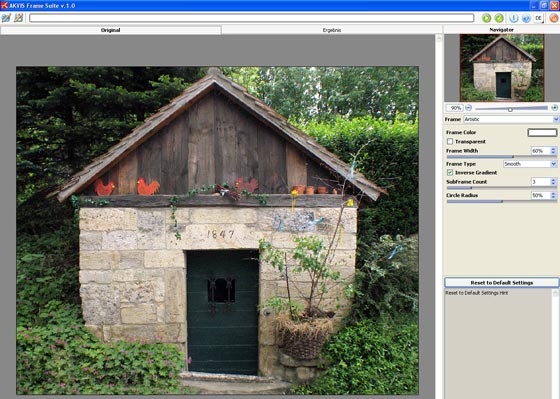Open the Frame Artistic dropdown
Screen dimensions: 560x399
click(511, 119)
